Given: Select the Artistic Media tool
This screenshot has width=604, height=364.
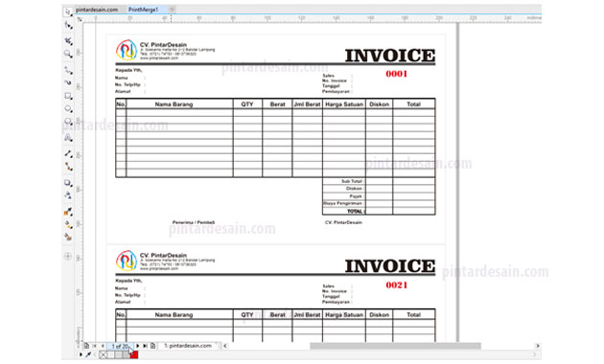Looking at the screenshot, I should click(68, 82).
